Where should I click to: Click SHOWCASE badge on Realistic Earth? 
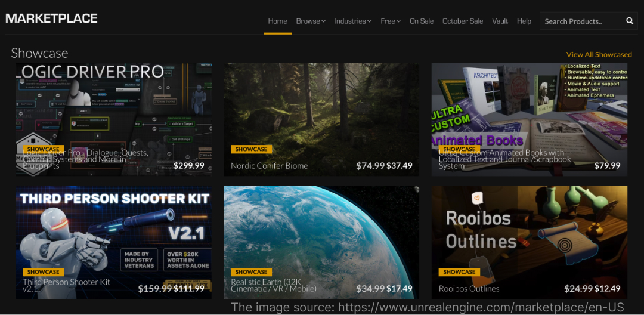tap(252, 272)
